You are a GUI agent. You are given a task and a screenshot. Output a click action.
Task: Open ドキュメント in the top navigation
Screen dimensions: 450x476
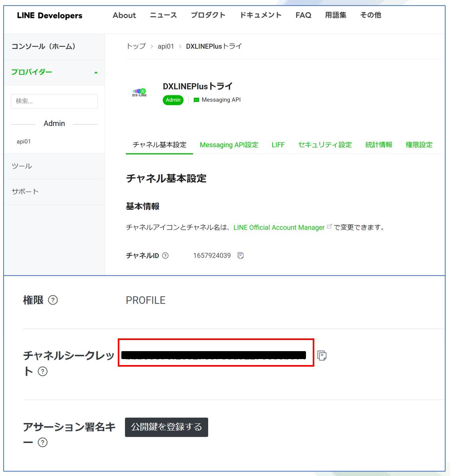tap(260, 15)
